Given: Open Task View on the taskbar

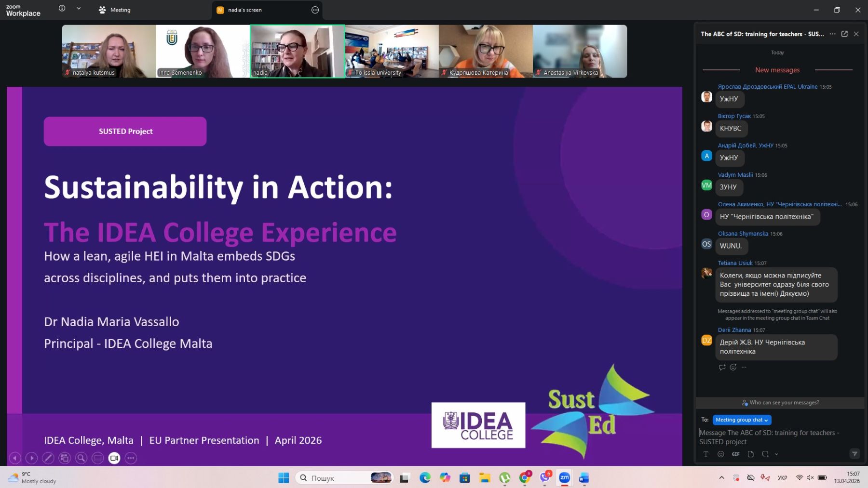Looking at the screenshot, I should [x=405, y=477].
